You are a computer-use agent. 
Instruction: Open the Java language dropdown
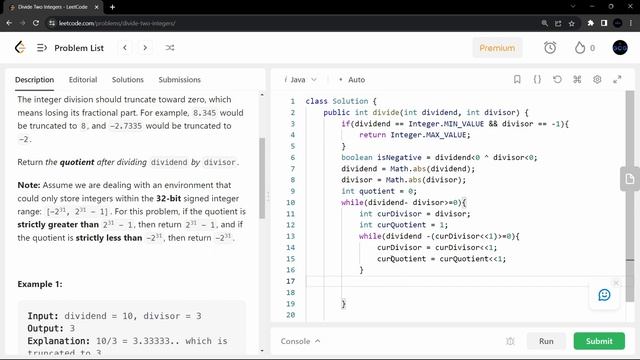[300, 80]
